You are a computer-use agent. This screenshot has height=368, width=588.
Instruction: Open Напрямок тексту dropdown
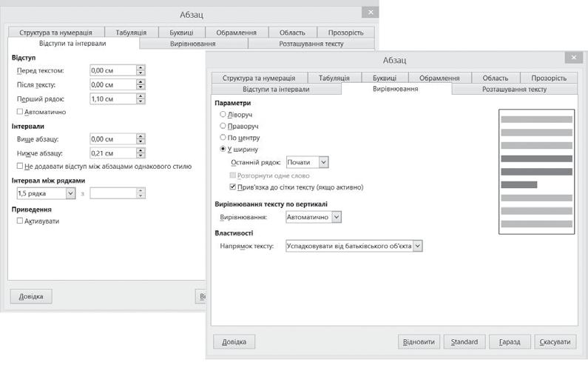tap(354, 246)
